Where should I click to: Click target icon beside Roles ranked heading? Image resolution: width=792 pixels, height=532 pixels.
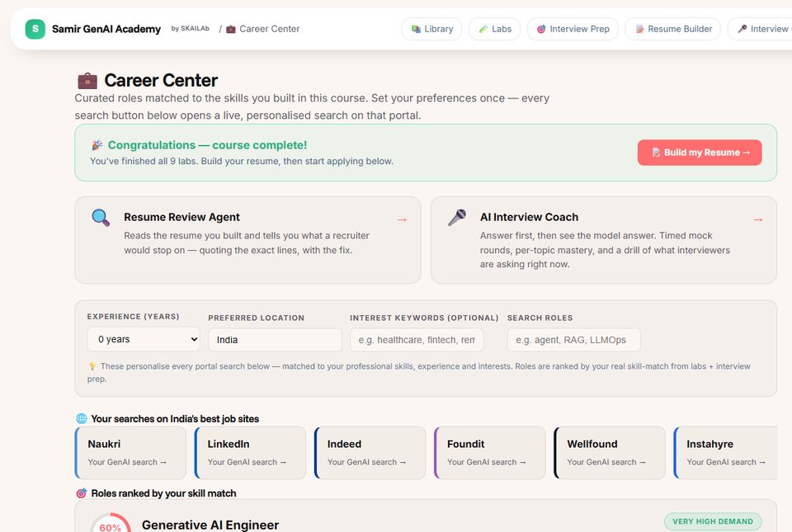point(82,493)
